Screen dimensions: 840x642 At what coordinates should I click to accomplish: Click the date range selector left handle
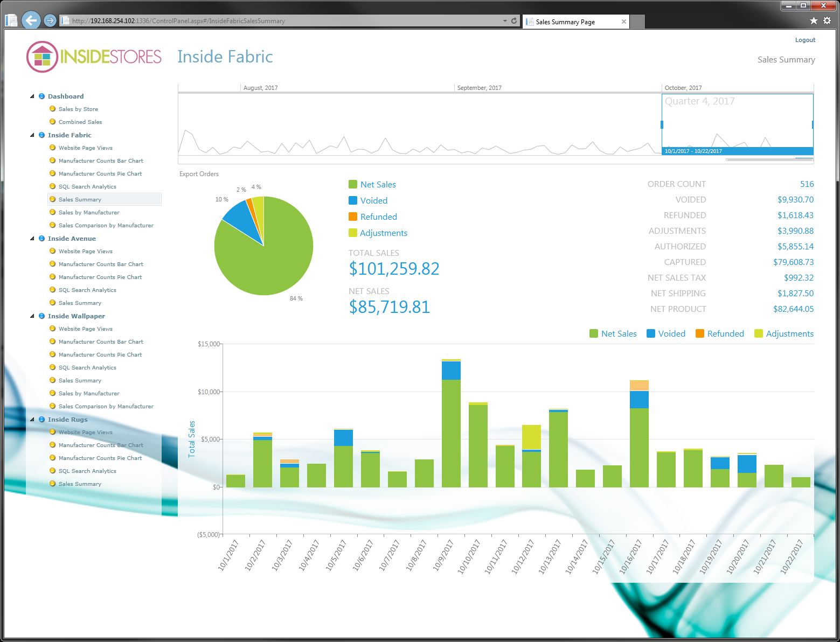(662, 124)
